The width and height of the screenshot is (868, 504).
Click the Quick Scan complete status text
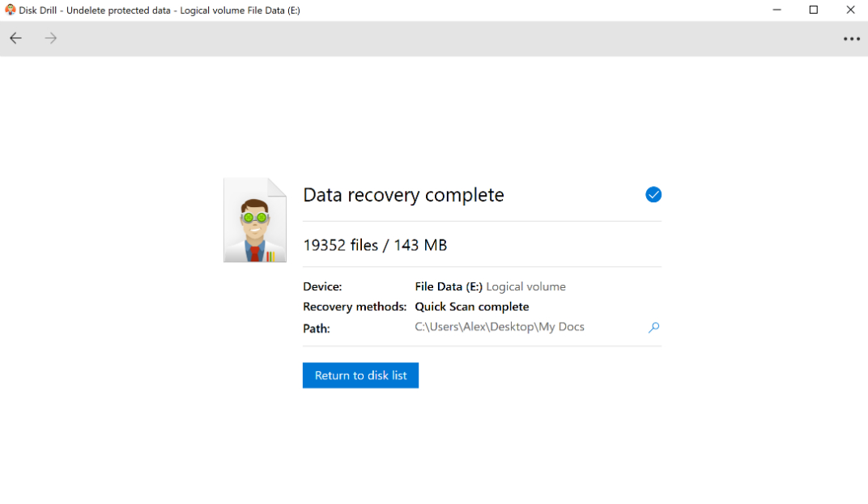[472, 307]
